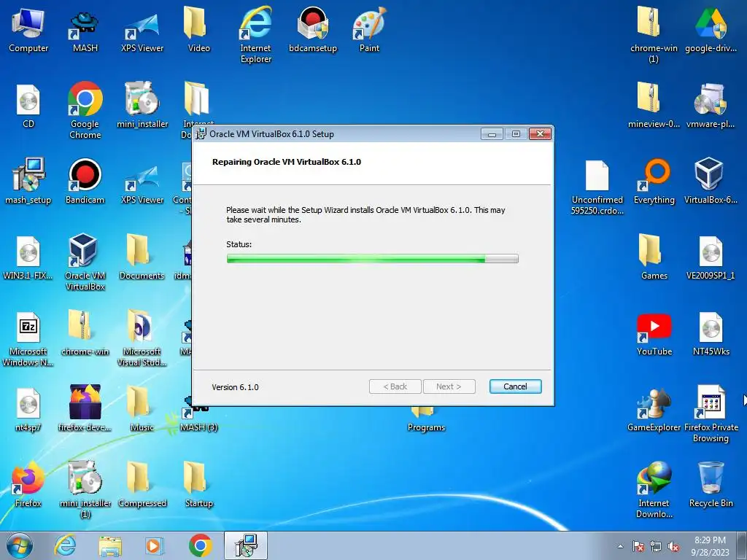The width and height of the screenshot is (747, 560).
Task: Select the Internet Download Manager shortcut
Action: (x=654, y=489)
